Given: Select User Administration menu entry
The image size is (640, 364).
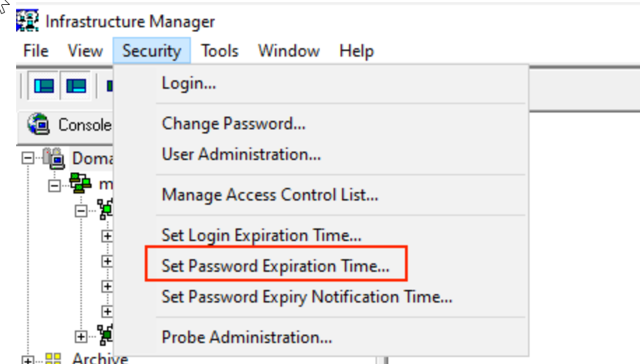Looking at the screenshot, I should [241, 154].
